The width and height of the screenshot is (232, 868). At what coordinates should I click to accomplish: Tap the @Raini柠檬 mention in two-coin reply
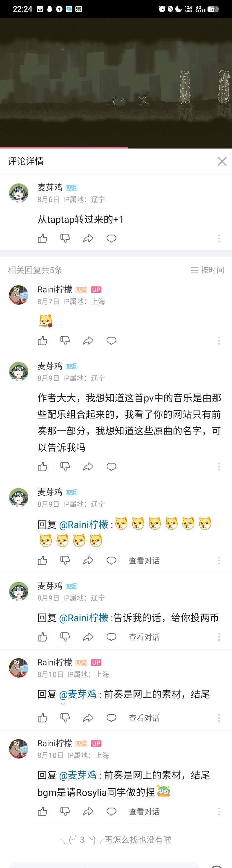pyautogui.click(x=84, y=618)
